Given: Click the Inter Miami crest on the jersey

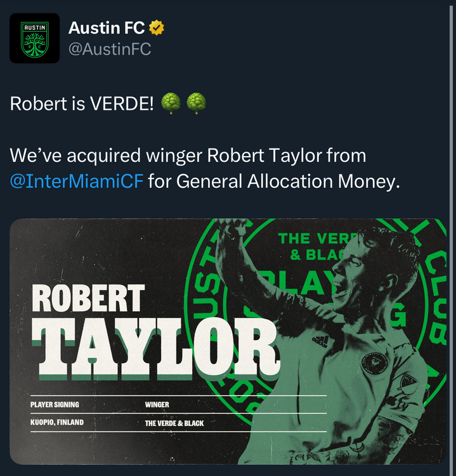Looking at the screenshot, I should (x=374, y=364).
